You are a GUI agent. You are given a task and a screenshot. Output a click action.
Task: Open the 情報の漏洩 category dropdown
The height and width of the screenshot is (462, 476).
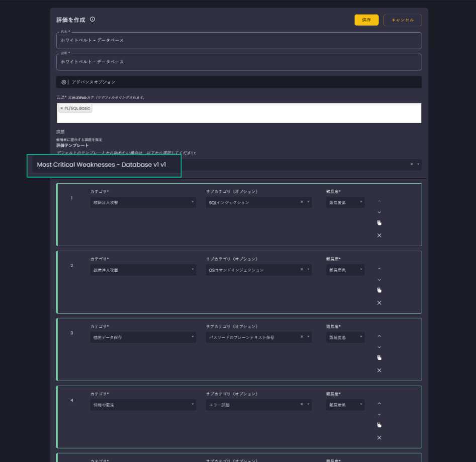click(143, 405)
